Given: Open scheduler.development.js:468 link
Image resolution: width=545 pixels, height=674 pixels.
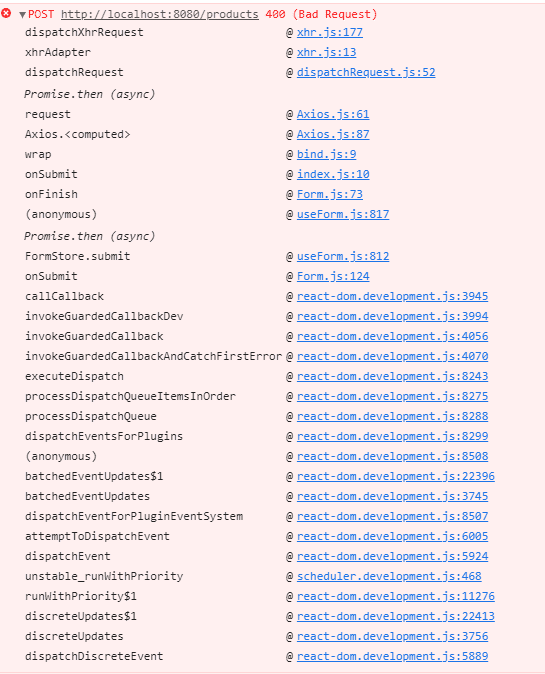Looking at the screenshot, I should [389, 576].
